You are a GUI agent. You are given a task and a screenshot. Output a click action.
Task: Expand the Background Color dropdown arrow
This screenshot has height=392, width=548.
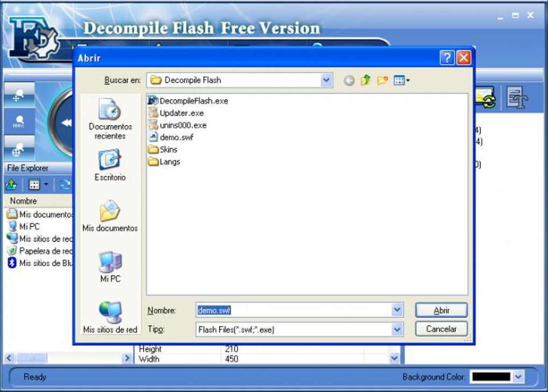coord(518,376)
